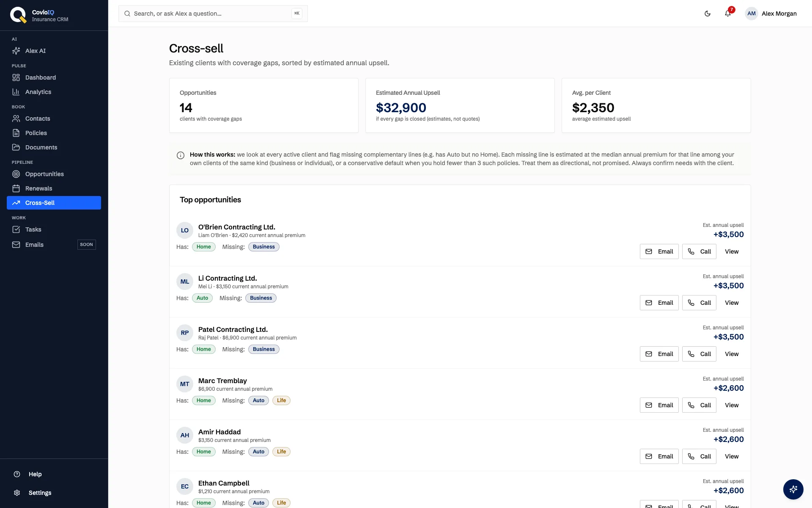Image resolution: width=812 pixels, height=508 pixels.
Task: Click the ML avatar for Li Contracting
Action: pos(185,282)
